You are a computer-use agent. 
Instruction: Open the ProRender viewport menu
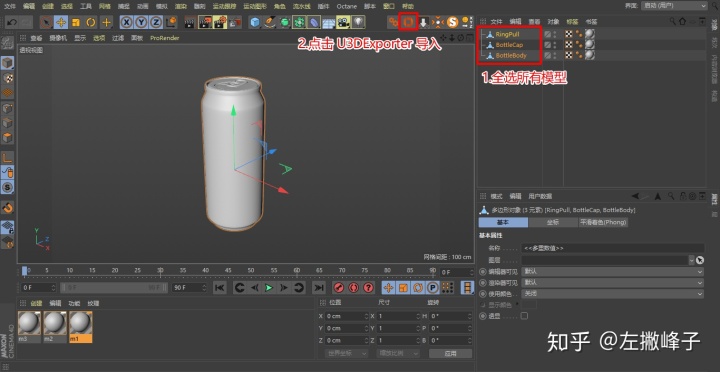(164, 38)
